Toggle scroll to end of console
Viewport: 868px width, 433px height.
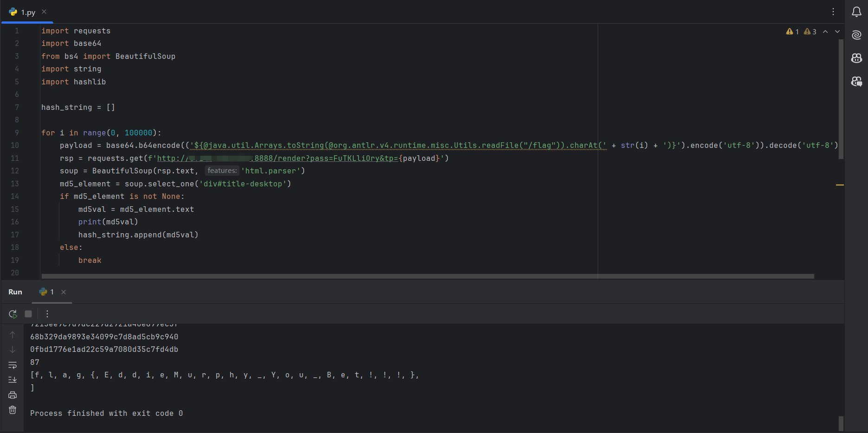[13, 380]
